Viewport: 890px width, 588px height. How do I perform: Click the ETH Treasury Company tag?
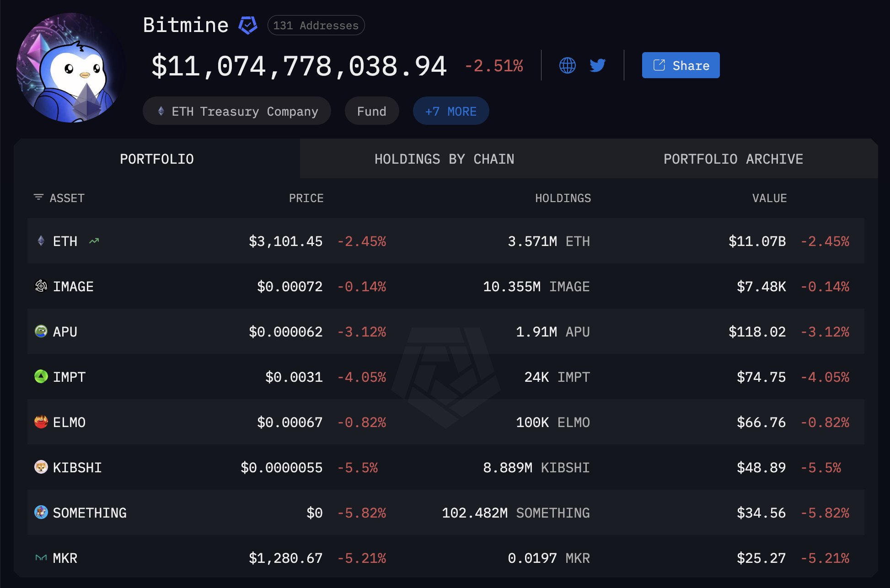click(x=237, y=111)
